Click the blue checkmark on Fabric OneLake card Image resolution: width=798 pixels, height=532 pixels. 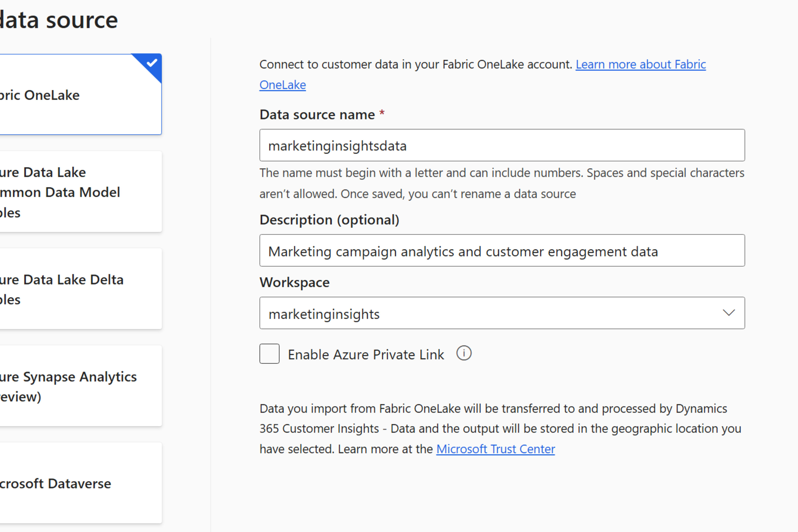click(x=151, y=63)
